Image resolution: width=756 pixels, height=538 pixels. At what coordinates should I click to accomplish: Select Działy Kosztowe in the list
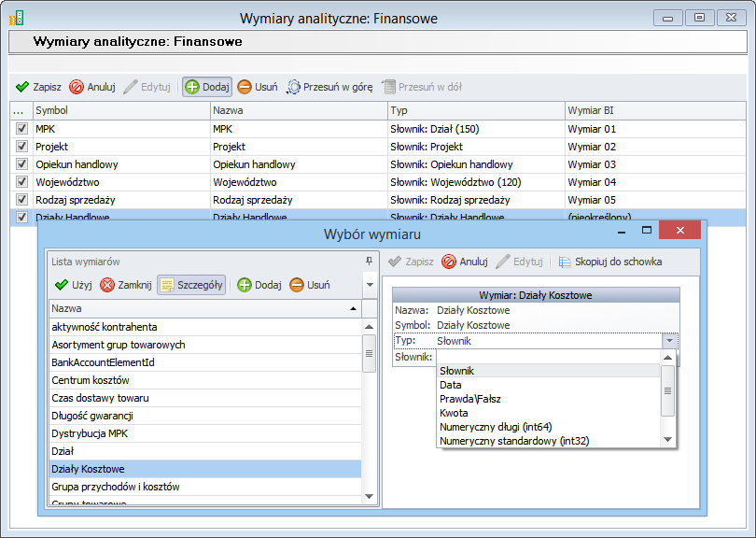coord(205,469)
